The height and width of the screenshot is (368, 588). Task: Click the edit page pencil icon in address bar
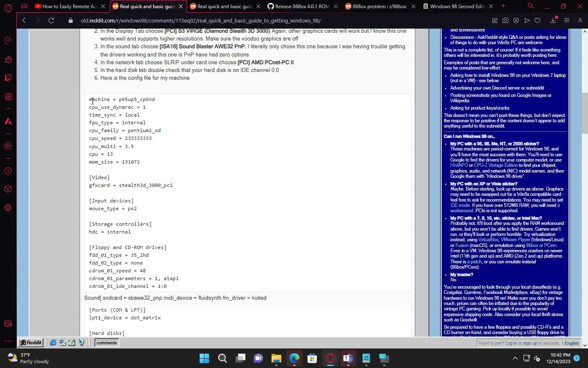pyautogui.click(x=495, y=20)
